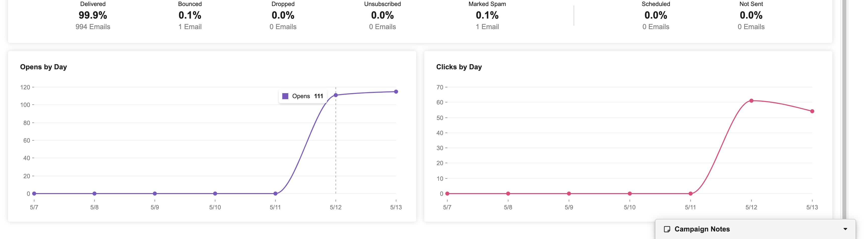Screen dimensions: 868x239
Task: Expand the Campaign Notes panel arrow
Action: point(845,229)
